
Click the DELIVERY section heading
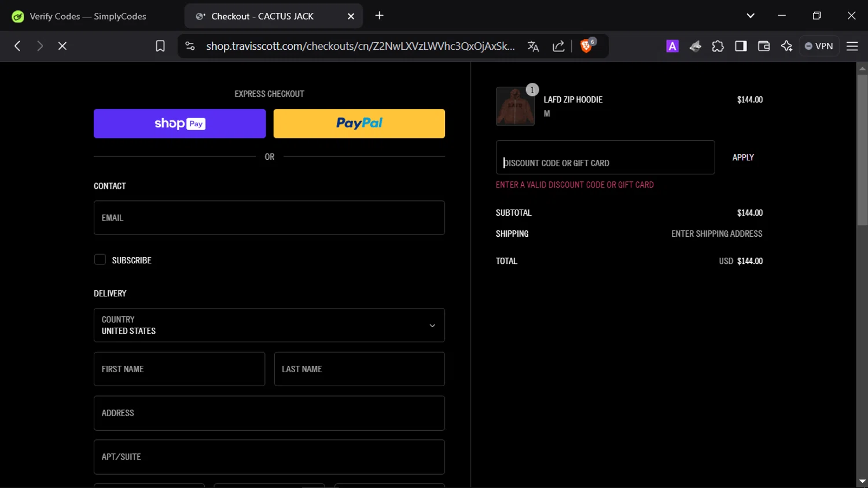tap(110, 293)
